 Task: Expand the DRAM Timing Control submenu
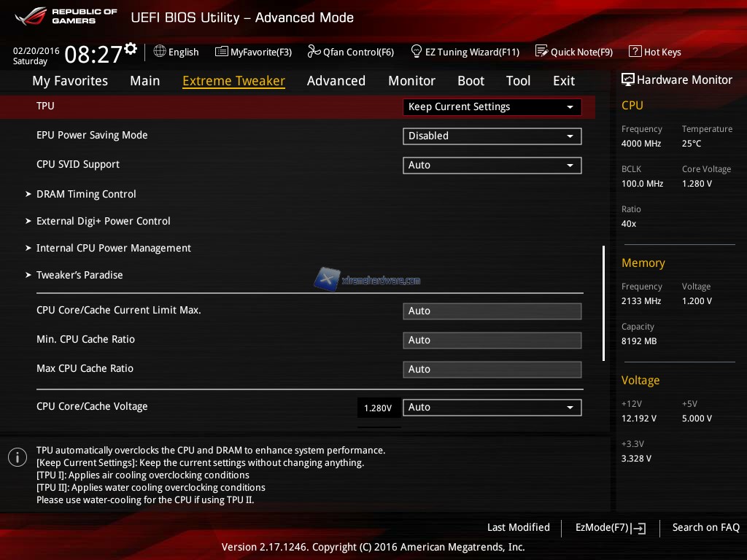click(x=86, y=194)
